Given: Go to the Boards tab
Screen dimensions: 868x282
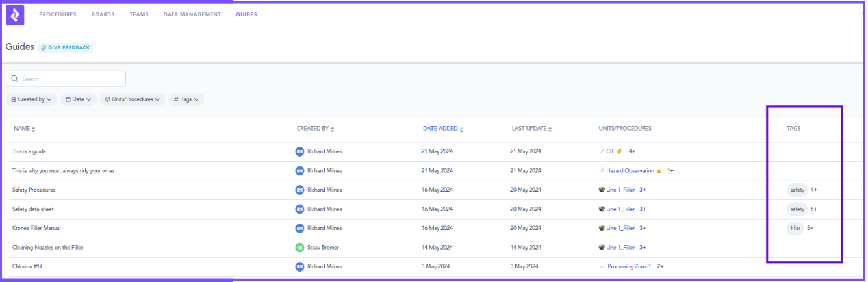Looking at the screenshot, I should (x=103, y=14).
